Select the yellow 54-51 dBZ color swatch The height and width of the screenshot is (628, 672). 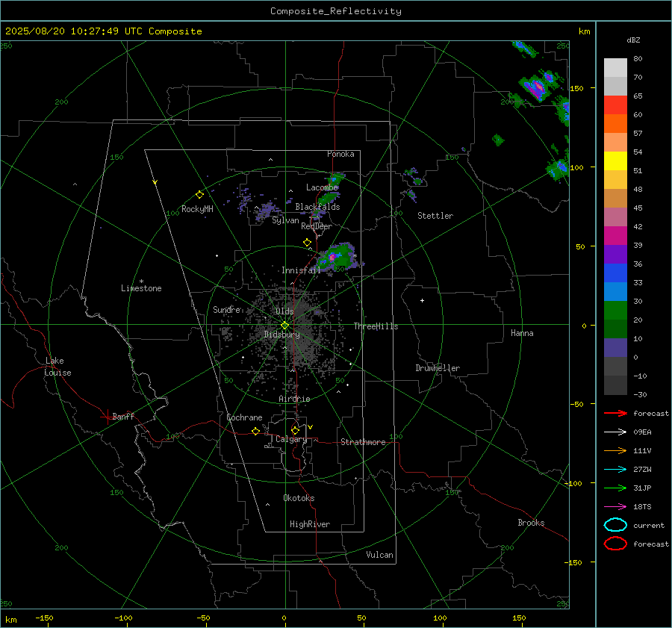615,161
